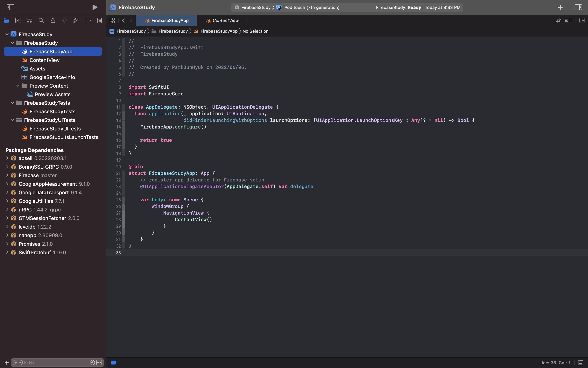Add an editor on the right
The image size is (588, 368).
582,20
